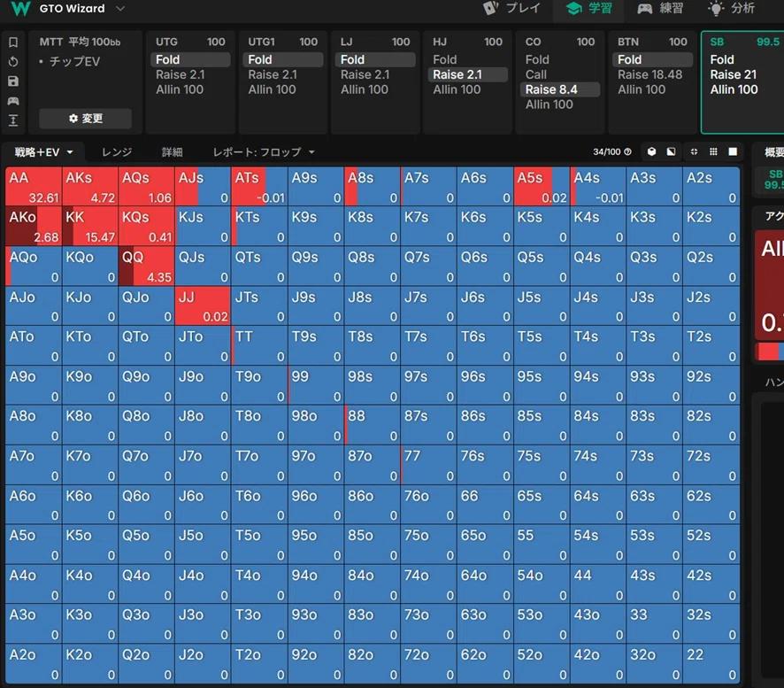Click the bookmark icon in left sidebar
784x688 pixels.
[x=13, y=42]
